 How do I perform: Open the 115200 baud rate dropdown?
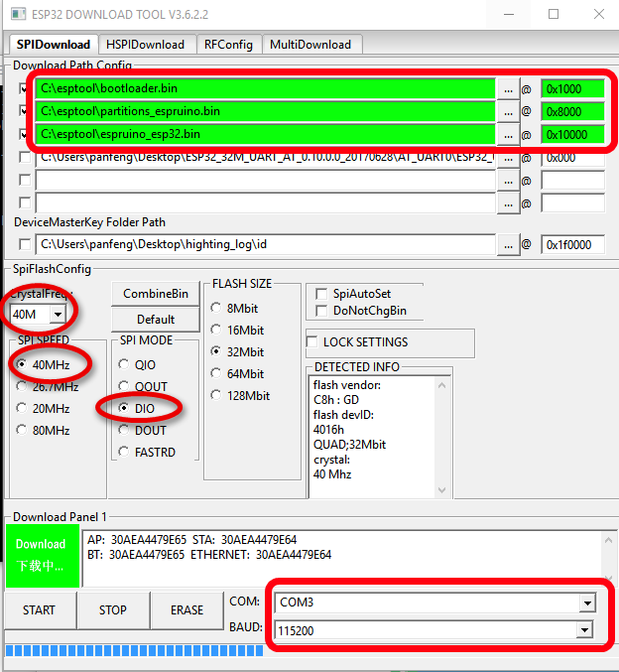tap(584, 629)
